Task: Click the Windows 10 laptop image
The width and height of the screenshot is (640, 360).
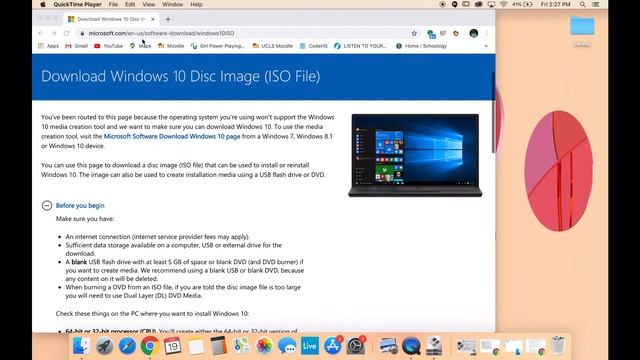Action: pyautogui.click(x=415, y=156)
